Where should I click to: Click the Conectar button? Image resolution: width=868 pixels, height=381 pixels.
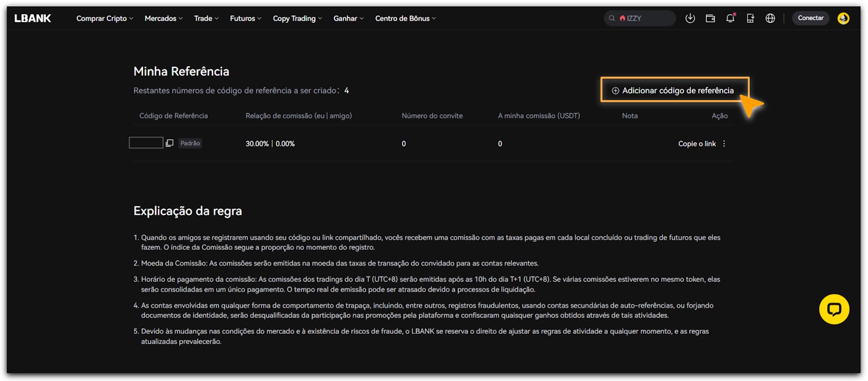coord(810,18)
